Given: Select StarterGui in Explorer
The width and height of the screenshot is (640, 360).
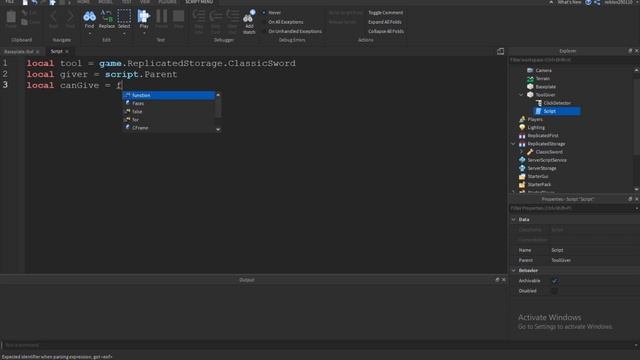Looking at the screenshot, I should [538, 176].
